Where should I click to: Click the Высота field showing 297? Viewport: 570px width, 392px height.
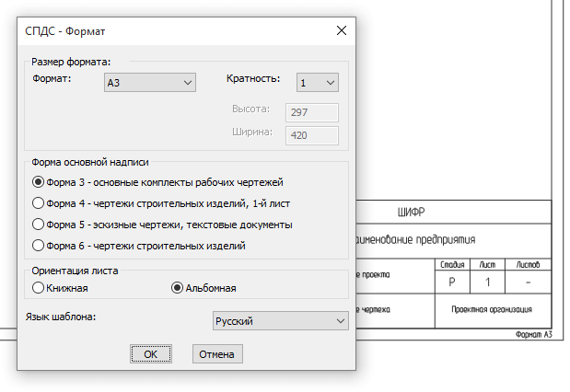tap(312, 112)
